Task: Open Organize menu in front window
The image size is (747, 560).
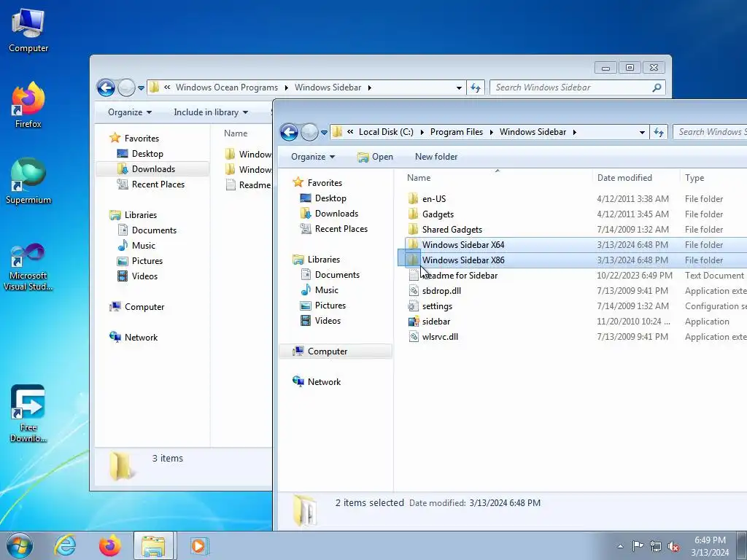Action: 313,157
